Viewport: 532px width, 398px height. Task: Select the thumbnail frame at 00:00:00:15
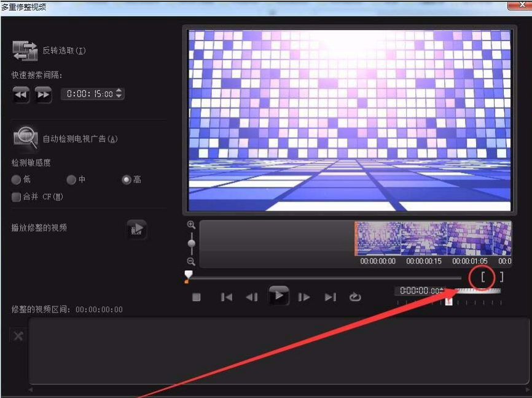pos(424,238)
